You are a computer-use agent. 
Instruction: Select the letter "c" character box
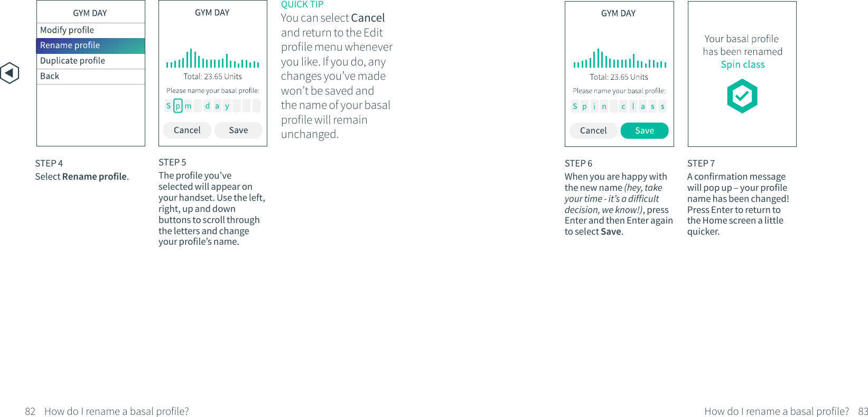pyautogui.click(x=623, y=106)
